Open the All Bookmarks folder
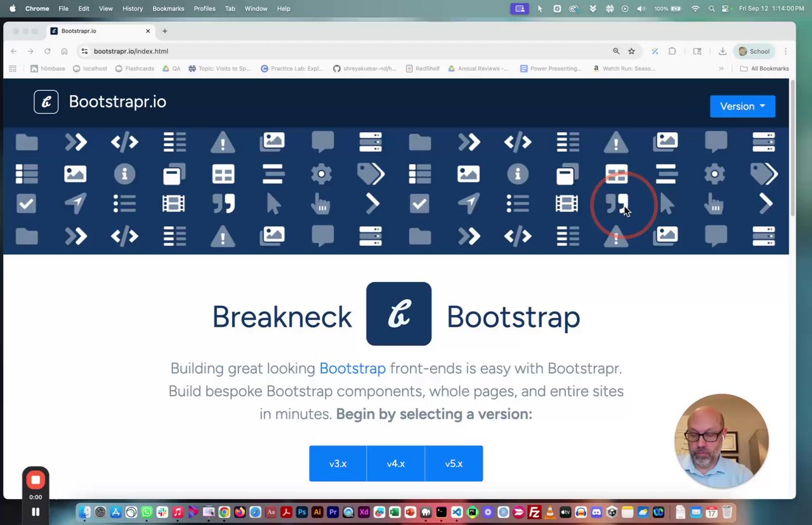 764,69
